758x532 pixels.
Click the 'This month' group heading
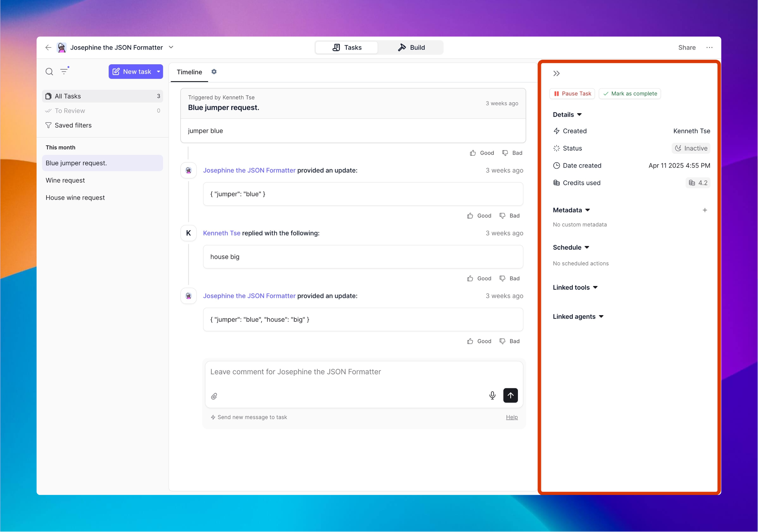60,147
